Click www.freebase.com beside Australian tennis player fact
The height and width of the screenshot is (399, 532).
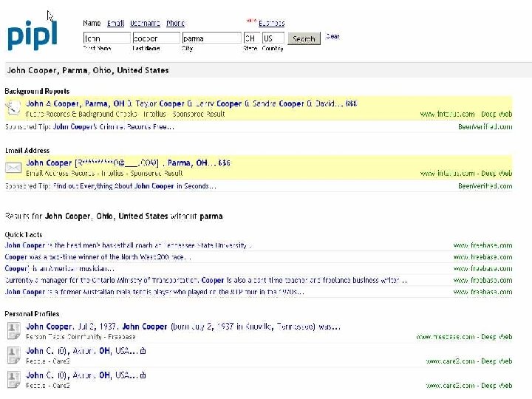tap(482, 291)
